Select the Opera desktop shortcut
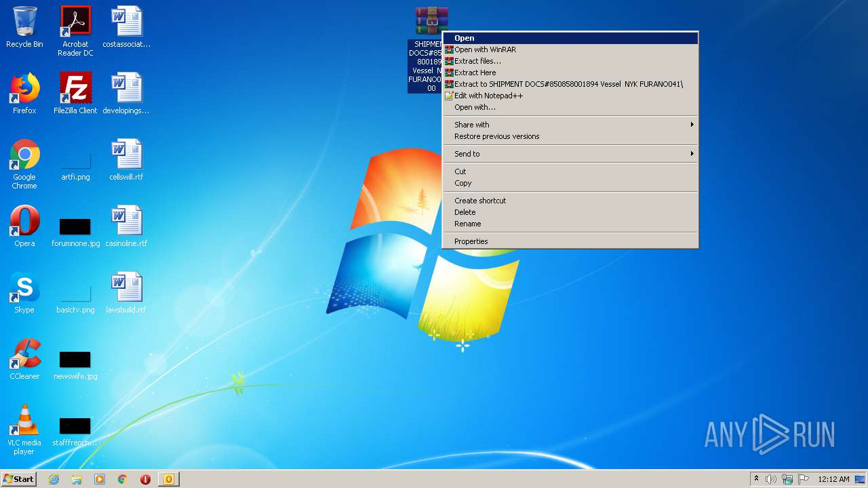The image size is (868, 488). (x=24, y=226)
